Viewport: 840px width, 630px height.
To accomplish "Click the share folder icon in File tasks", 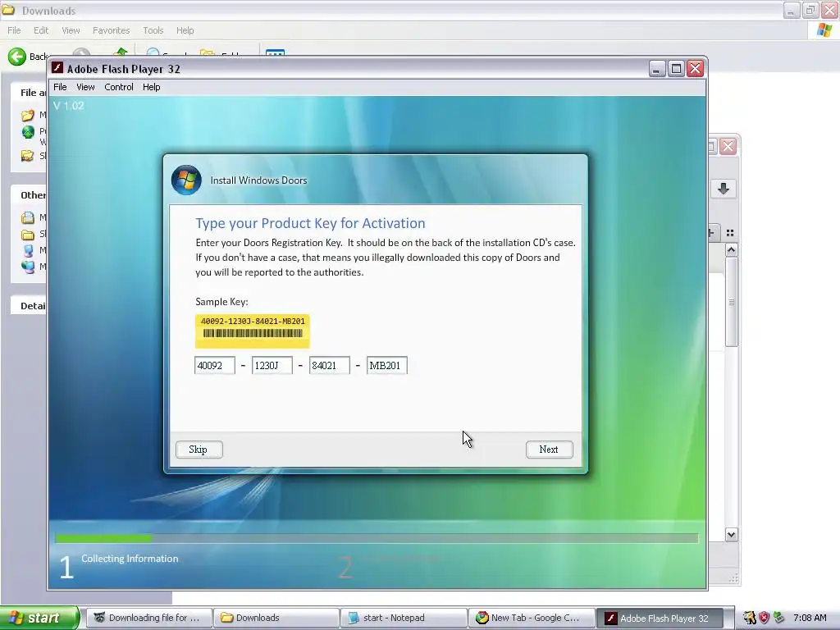I will (x=28, y=156).
